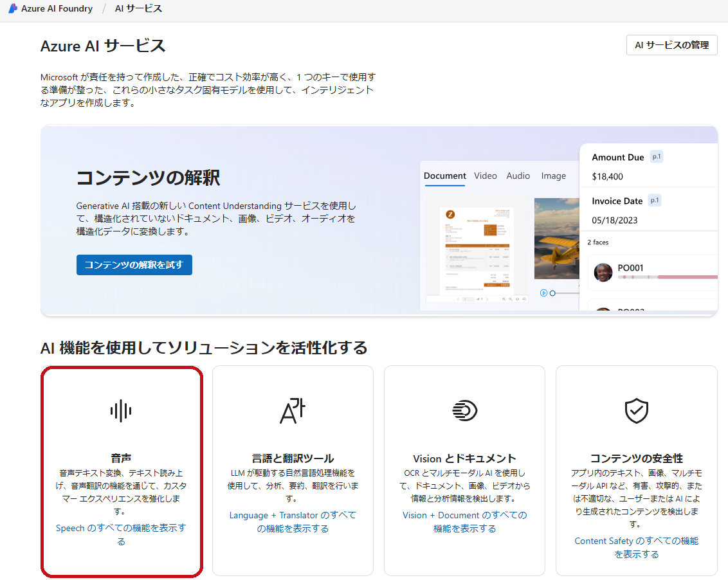Click the 05/18/2023 date value

(615, 220)
